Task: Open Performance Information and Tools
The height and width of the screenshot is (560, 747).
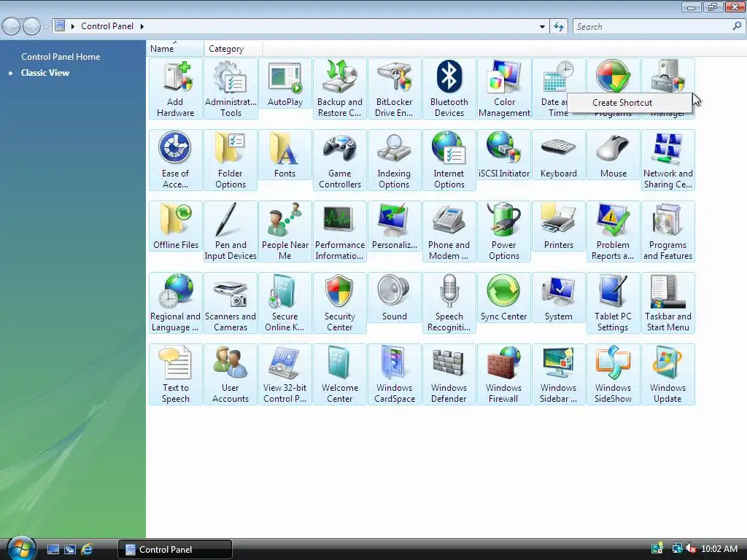Action: [x=340, y=231]
